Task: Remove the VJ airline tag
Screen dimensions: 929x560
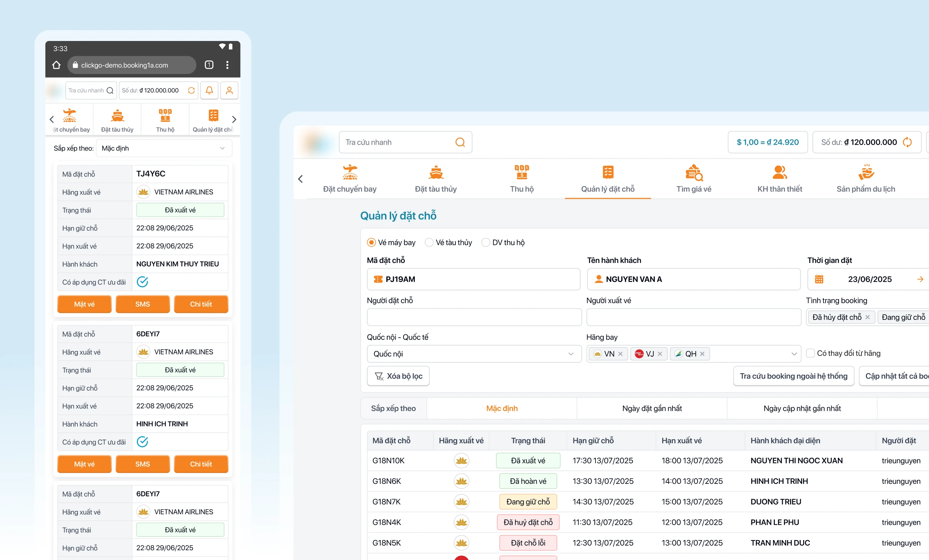Action: click(x=660, y=354)
